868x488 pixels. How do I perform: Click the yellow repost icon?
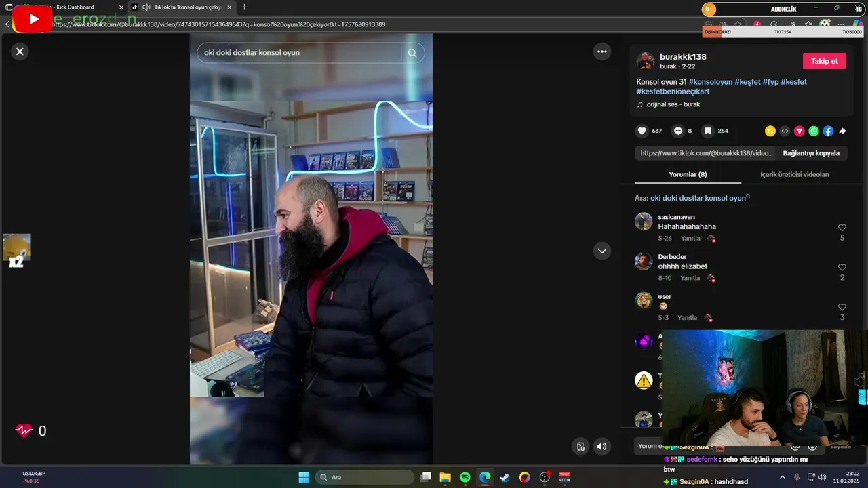pos(770,131)
